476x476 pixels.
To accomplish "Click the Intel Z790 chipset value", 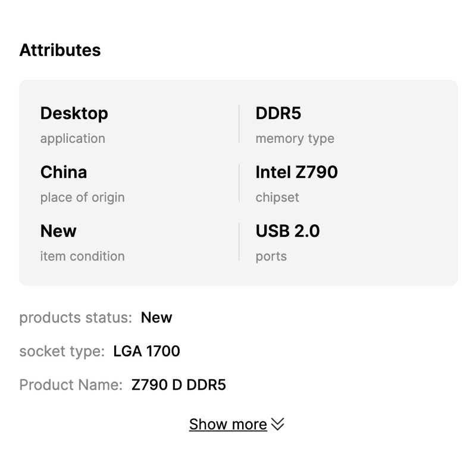I will point(297,172).
